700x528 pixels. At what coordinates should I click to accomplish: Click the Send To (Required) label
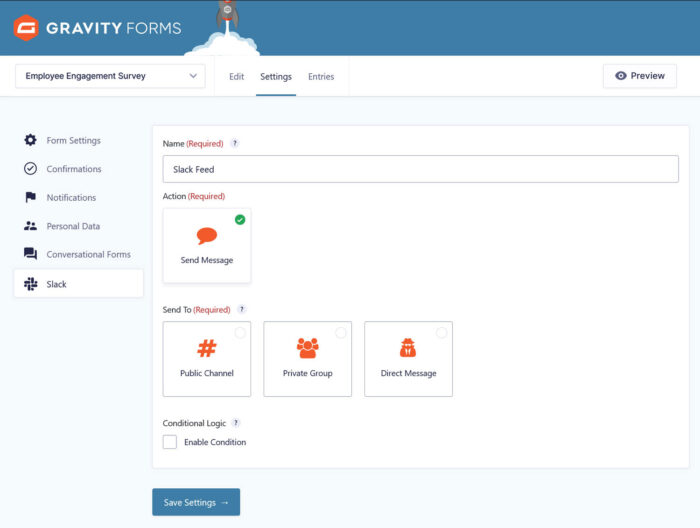(x=196, y=309)
